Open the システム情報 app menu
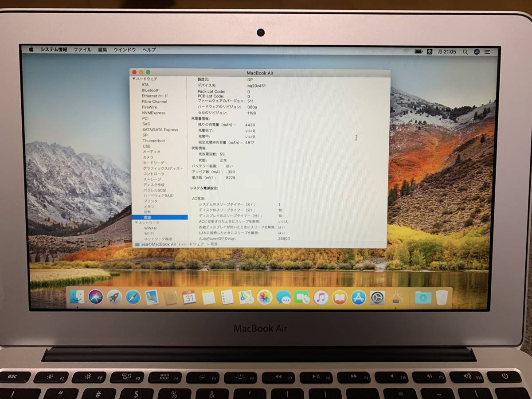 coord(54,50)
